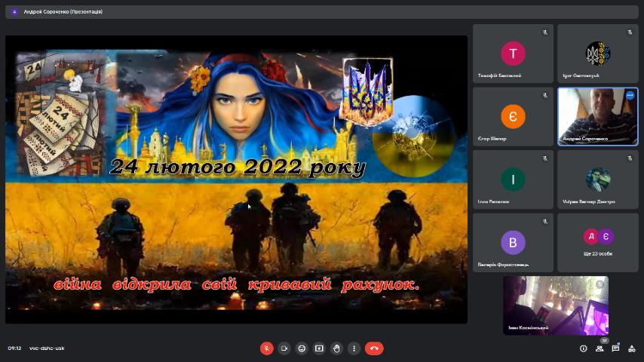Viewport: 644px width, 362px height.
Task: Open options on Андрей Сороченко's video tile
Action: [x=630, y=96]
